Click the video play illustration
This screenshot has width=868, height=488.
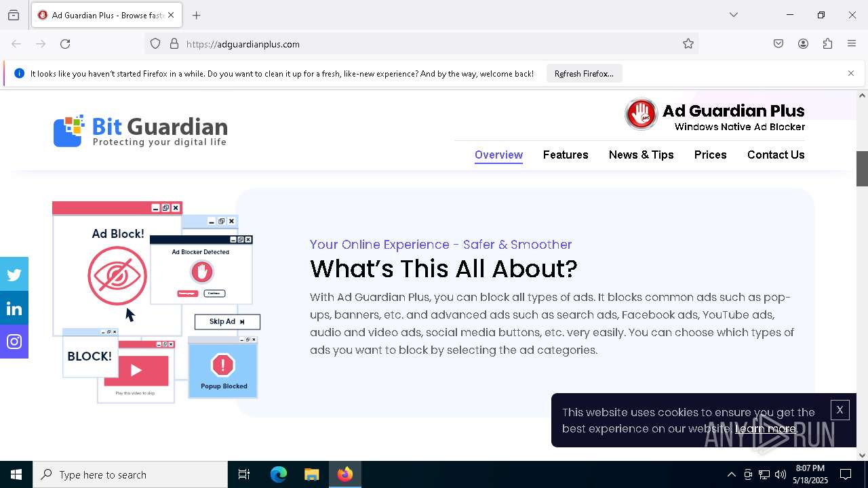[136, 370]
